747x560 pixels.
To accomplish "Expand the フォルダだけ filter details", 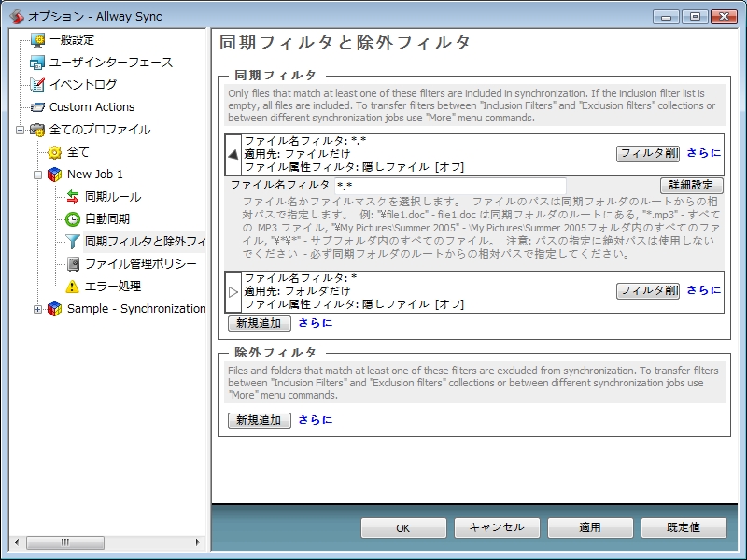I will pos(233,292).
